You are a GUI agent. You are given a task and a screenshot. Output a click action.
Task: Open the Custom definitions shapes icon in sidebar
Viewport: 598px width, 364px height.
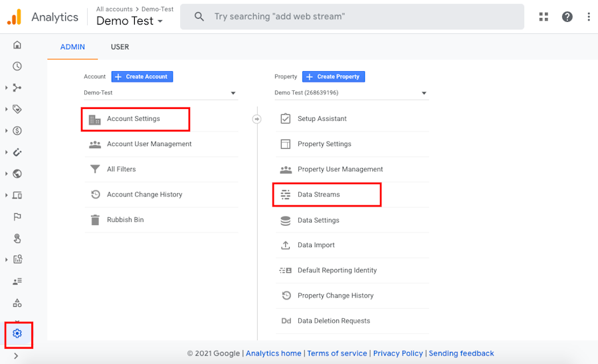click(17, 303)
